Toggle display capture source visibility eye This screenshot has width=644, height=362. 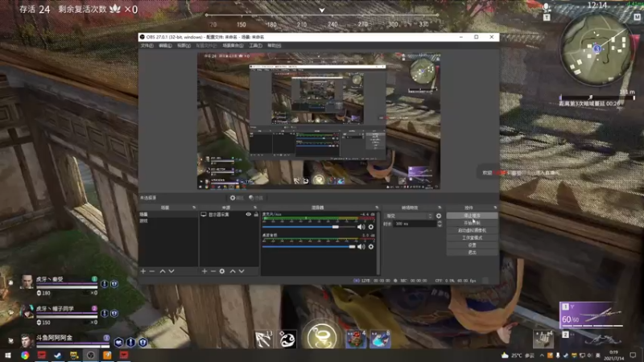click(x=249, y=214)
